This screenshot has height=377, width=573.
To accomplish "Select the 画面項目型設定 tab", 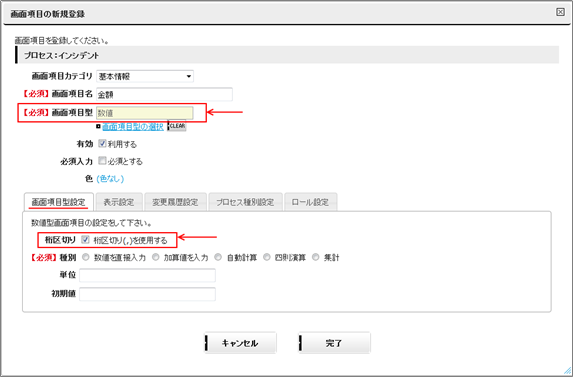I will 58,202.
